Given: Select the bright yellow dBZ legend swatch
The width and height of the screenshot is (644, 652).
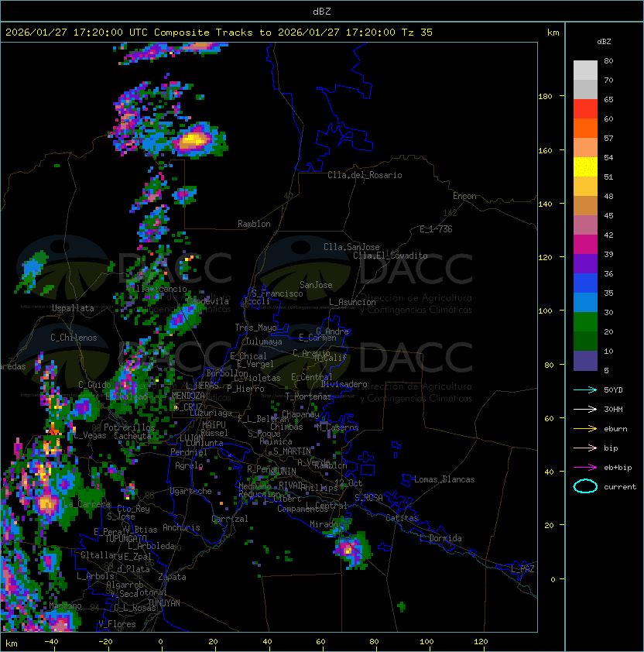Looking at the screenshot, I should click(x=585, y=166).
